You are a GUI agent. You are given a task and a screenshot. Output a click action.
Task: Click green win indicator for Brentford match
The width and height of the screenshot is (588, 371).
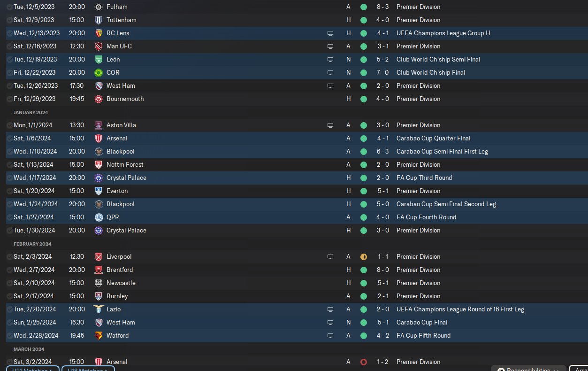click(x=364, y=270)
